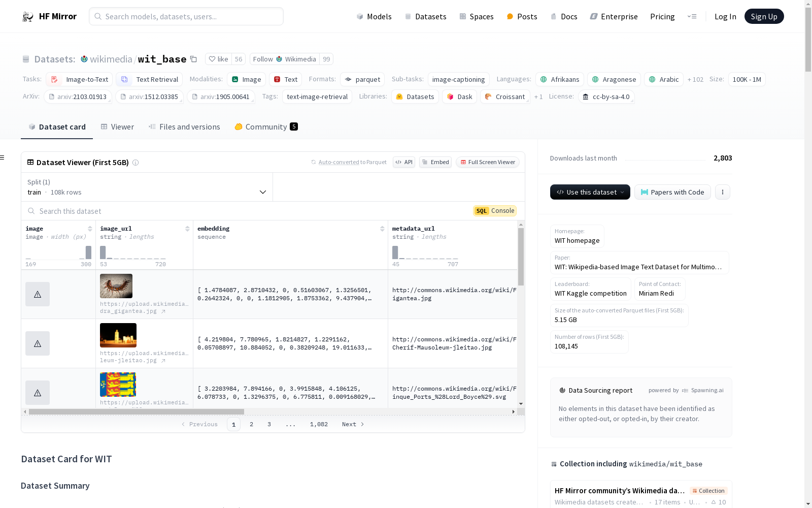Screen dimensions: 812x508
Task: Click the Sign Up button
Action: 764,16
